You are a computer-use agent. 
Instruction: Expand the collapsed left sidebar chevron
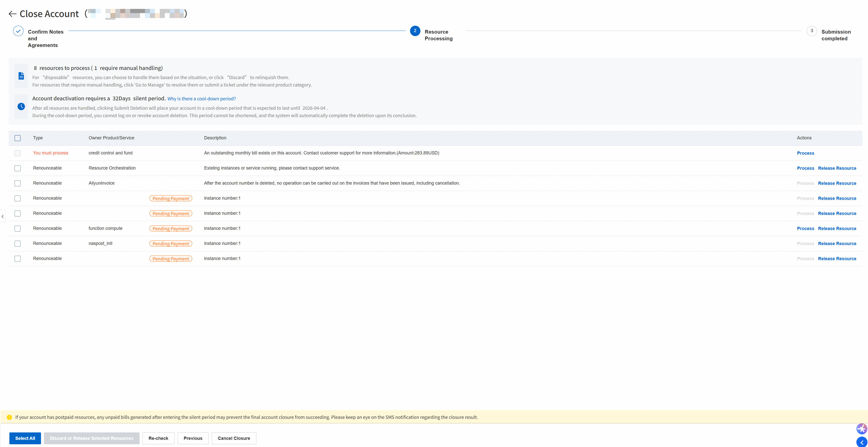(3, 216)
